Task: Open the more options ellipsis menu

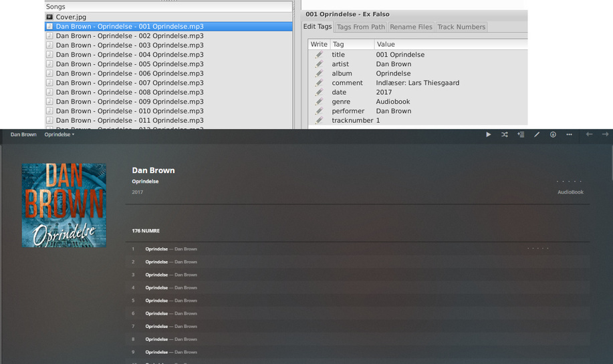Action: pos(570,134)
